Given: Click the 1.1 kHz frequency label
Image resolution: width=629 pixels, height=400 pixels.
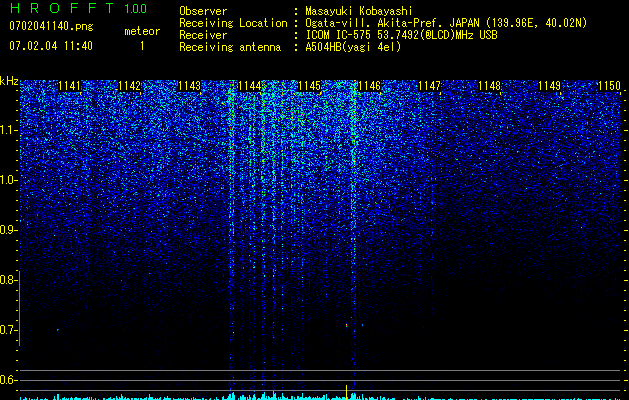Looking at the screenshot, I should pos(8,130).
